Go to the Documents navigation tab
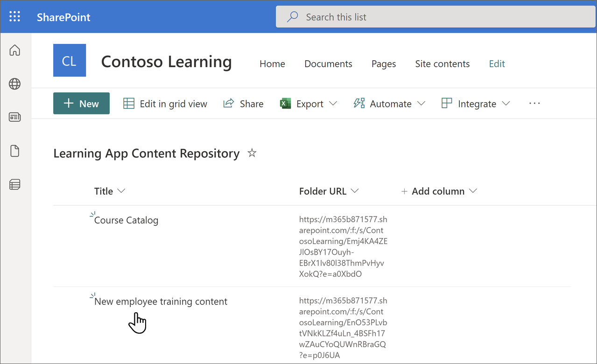 tap(328, 63)
